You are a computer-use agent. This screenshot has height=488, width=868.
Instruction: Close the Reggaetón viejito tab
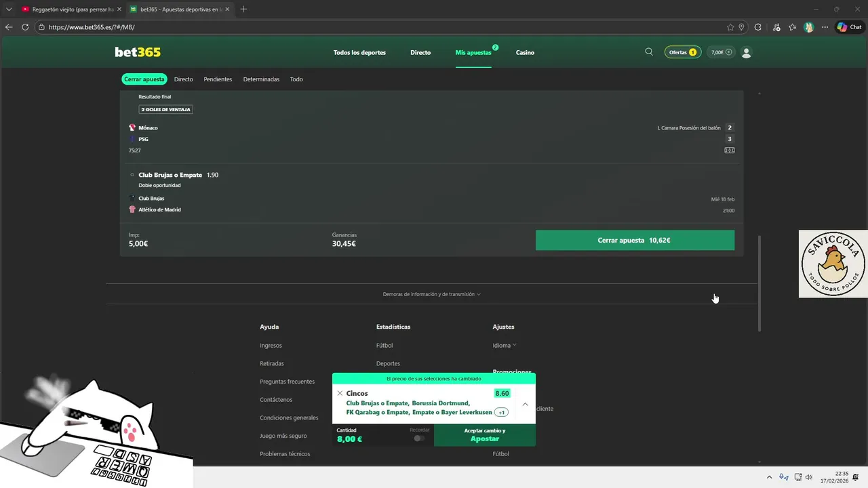119,9
